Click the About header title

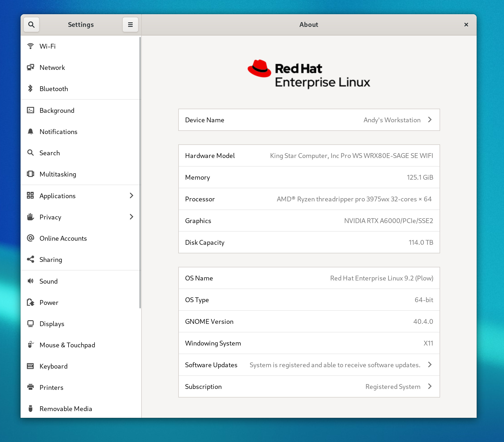tap(309, 25)
